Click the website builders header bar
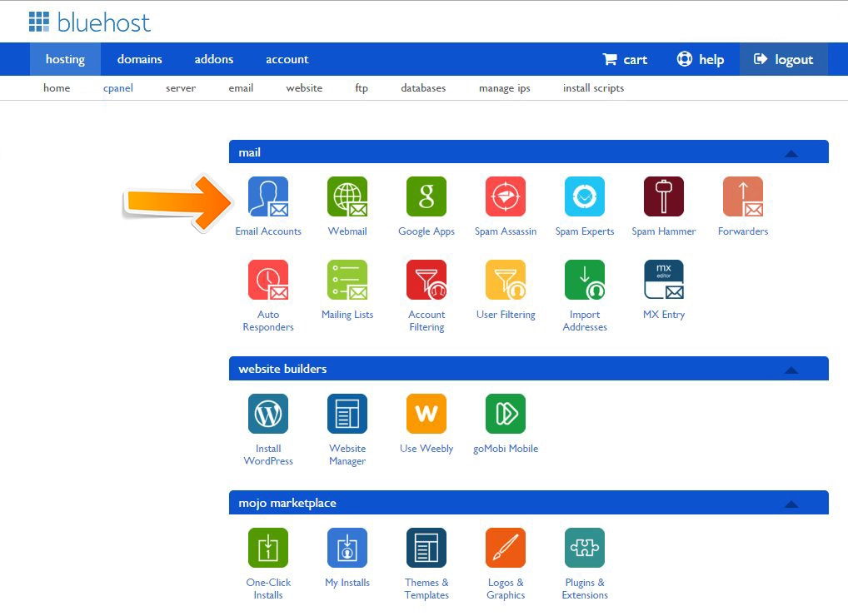This screenshot has height=616, width=848. (528, 369)
